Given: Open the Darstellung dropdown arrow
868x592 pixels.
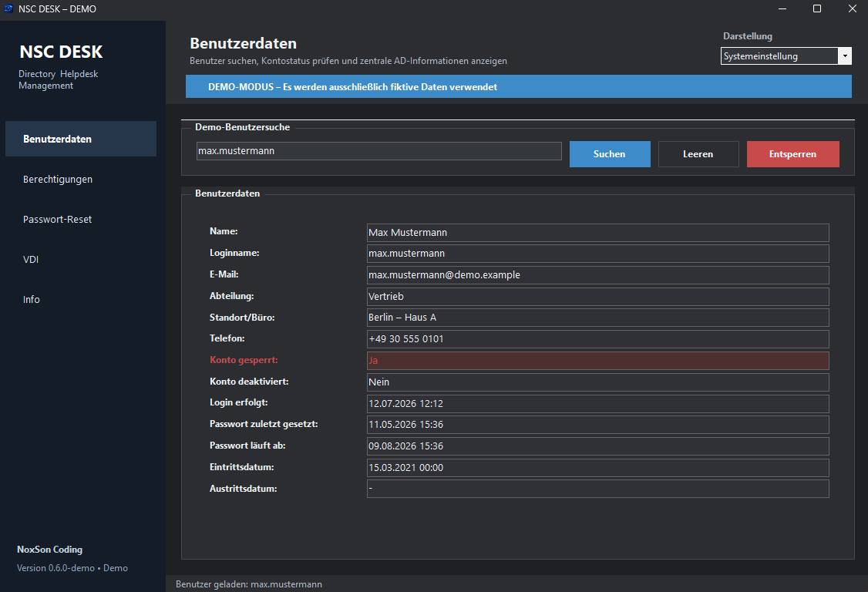Looking at the screenshot, I should [845, 56].
